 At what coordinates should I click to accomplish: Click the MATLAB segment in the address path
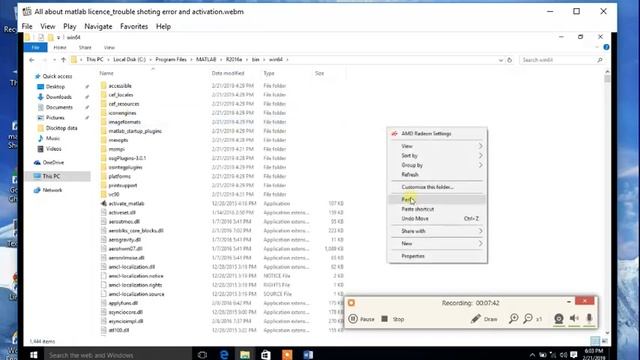[x=206, y=60]
